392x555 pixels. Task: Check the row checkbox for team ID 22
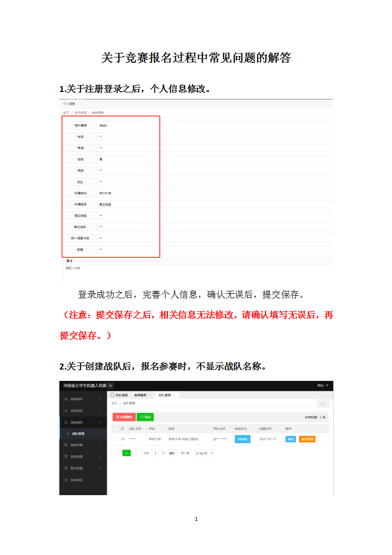pos(115,439)
